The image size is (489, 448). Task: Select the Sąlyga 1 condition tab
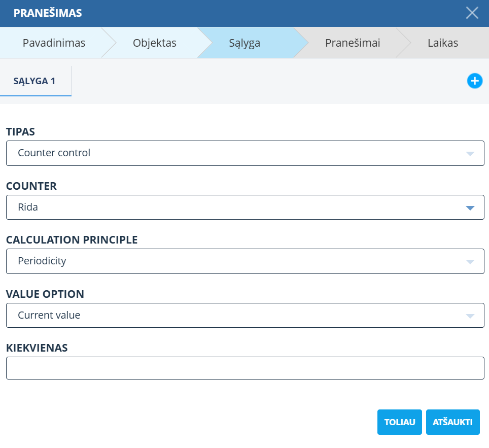coord(35,81)
